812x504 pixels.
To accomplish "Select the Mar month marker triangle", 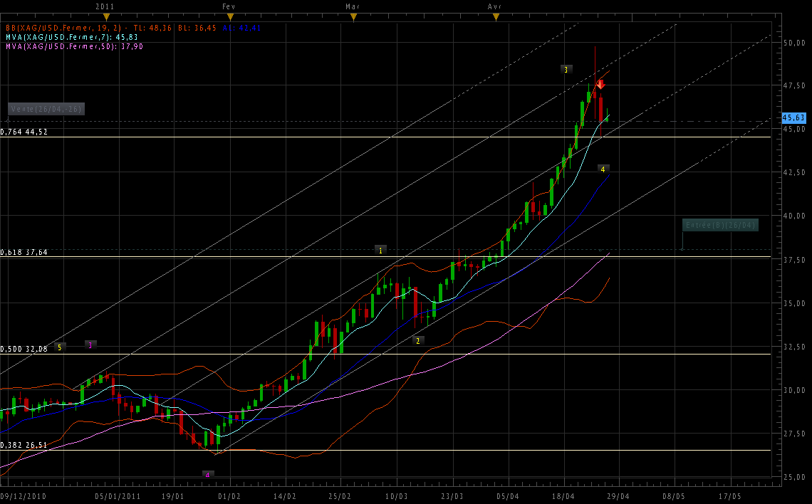I will (353, 16).
